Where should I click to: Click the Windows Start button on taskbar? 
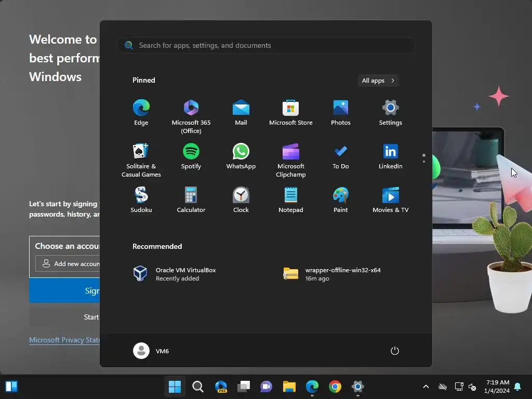click(175, 387)
